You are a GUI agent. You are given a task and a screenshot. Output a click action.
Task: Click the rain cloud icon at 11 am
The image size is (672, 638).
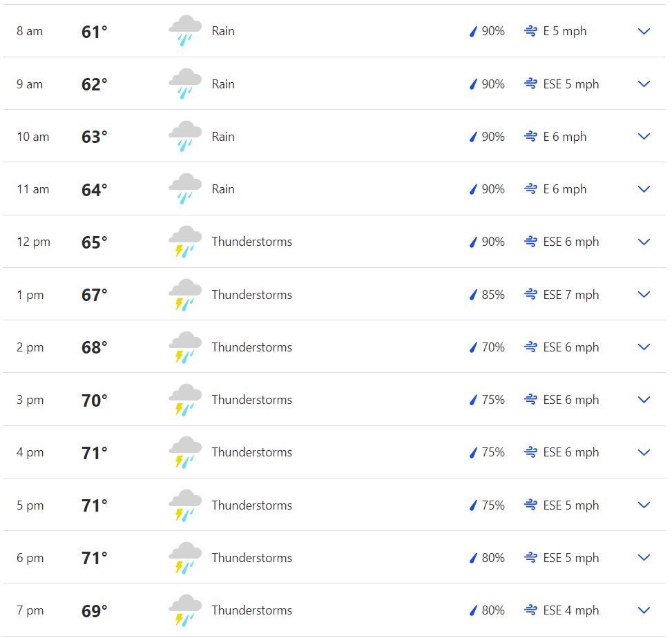[184, 189]
